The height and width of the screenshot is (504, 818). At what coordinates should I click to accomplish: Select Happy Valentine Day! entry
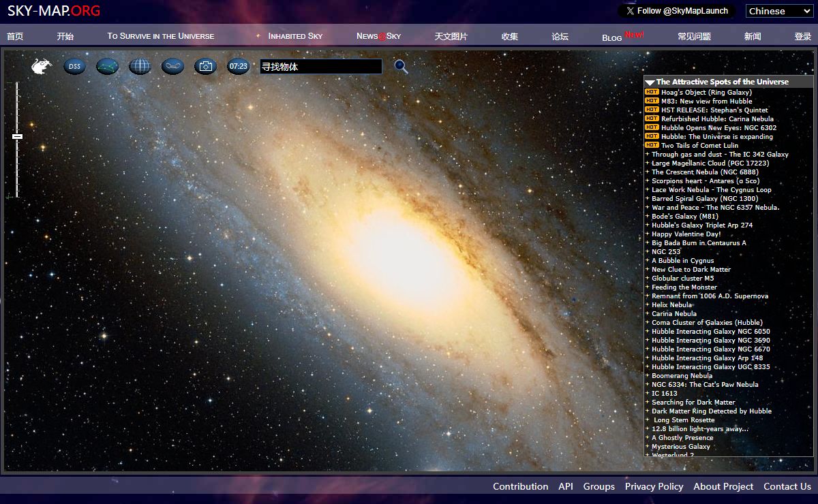[x=686, y=234]
